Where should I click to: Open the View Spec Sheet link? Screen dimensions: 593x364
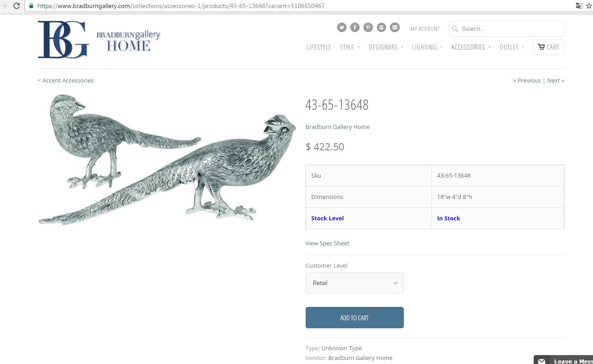[327, 243]
